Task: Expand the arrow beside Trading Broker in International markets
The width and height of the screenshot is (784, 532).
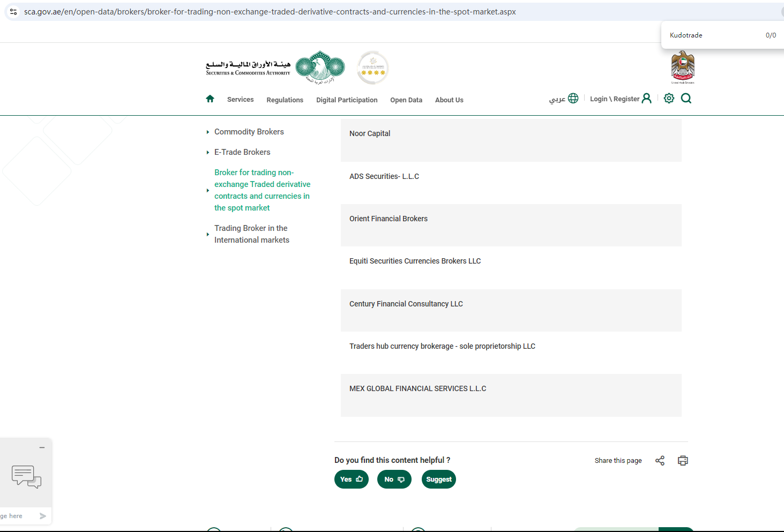Action: tap(208, 234)
